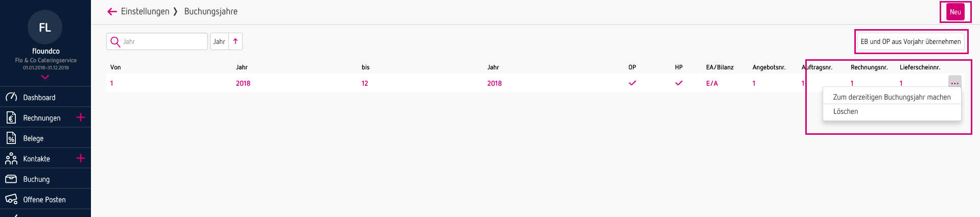The height and width of the screenshot is (217, 980).
Task: Open Rechnungen via its euro document icon
Action: pos(11,118)
